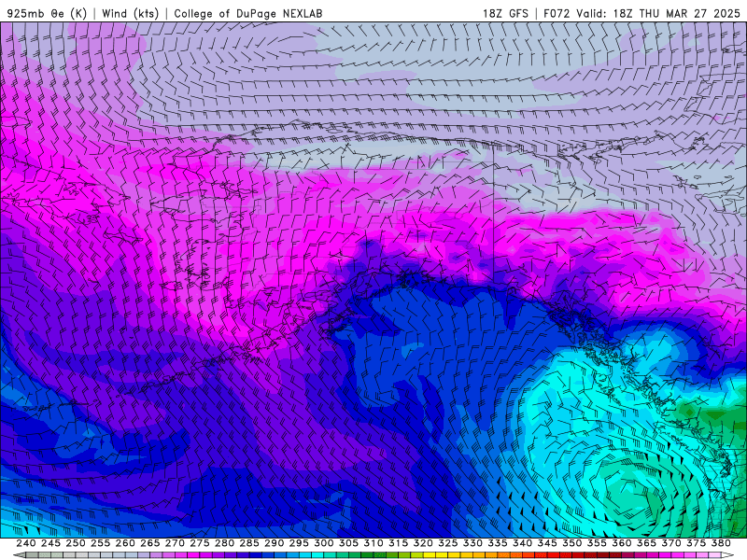Click the 300 value on the color scale
The height and width of the screenshot is (560, 747).
[x=324, y=543]
